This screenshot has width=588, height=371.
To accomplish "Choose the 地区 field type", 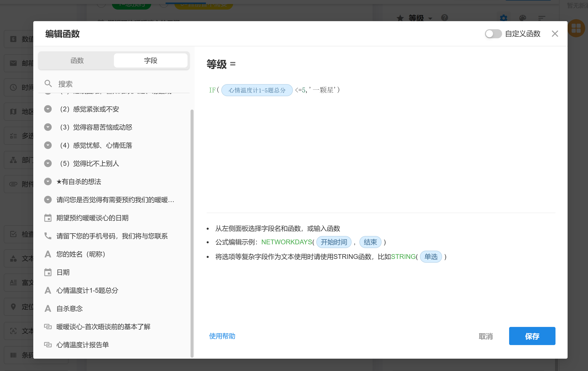I will pyautogui.click(x=13, y=111).
